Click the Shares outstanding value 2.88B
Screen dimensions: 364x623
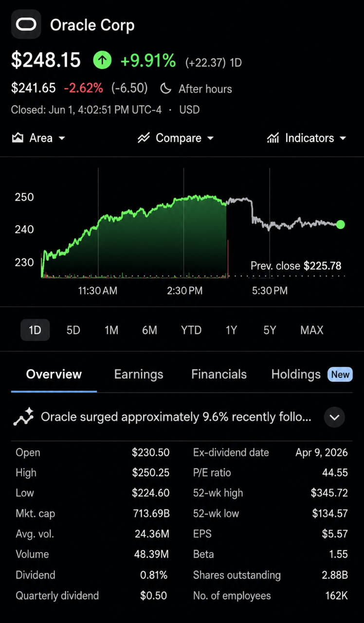335,575
